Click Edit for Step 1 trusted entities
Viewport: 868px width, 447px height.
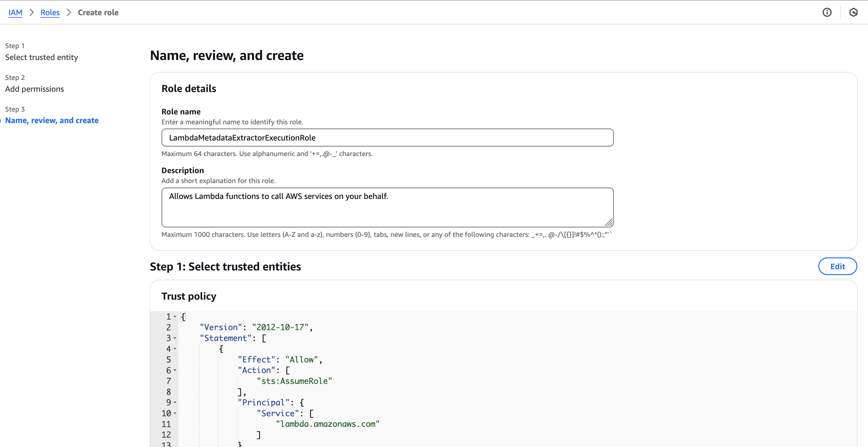837,266
